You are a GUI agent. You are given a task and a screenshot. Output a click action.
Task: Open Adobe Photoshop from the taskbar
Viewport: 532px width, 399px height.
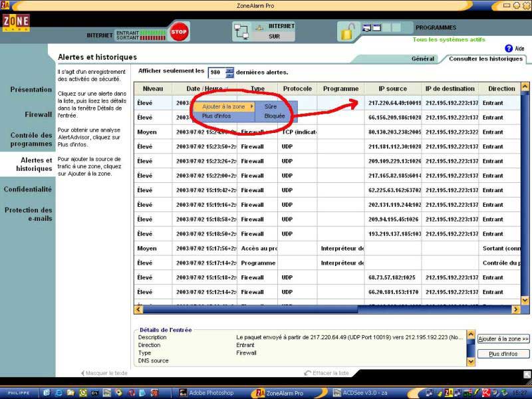pos(205,393)
